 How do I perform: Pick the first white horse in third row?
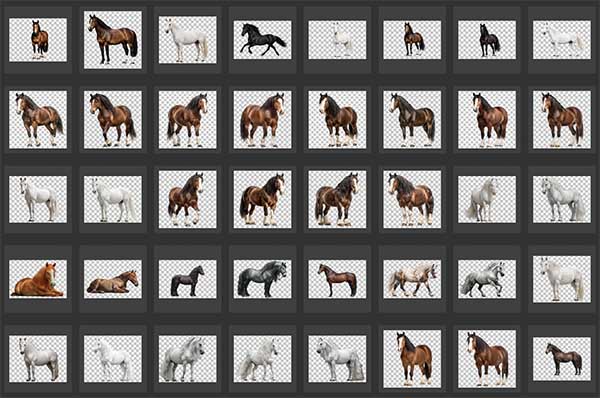pyautogui.click(x=38, y=199)
